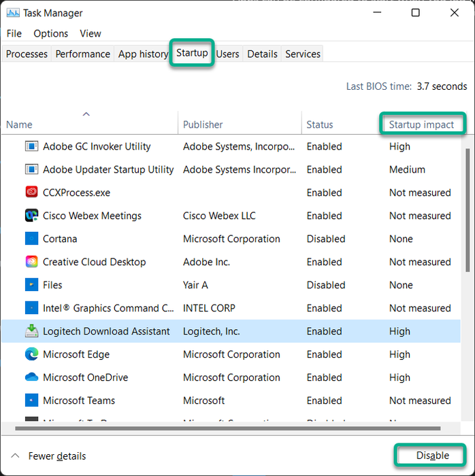Click the INTEL CORP publisher cell
475x476 pixels.
click(209, 308)
